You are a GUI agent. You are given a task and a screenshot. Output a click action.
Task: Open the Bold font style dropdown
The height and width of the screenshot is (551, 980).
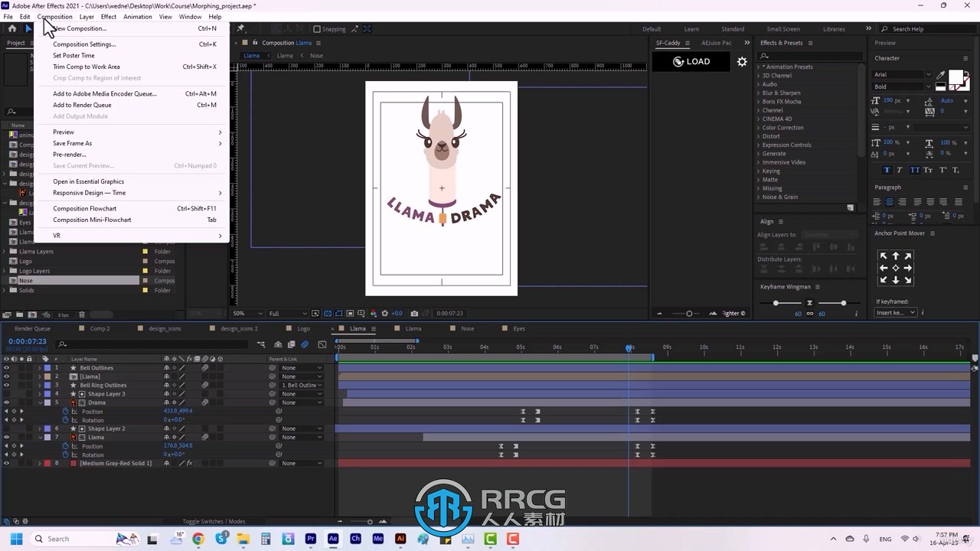pos(903,86)
